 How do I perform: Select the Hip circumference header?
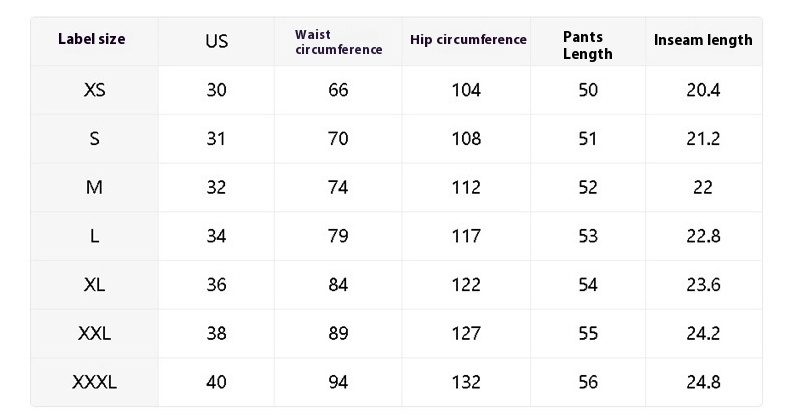(468, 40)
